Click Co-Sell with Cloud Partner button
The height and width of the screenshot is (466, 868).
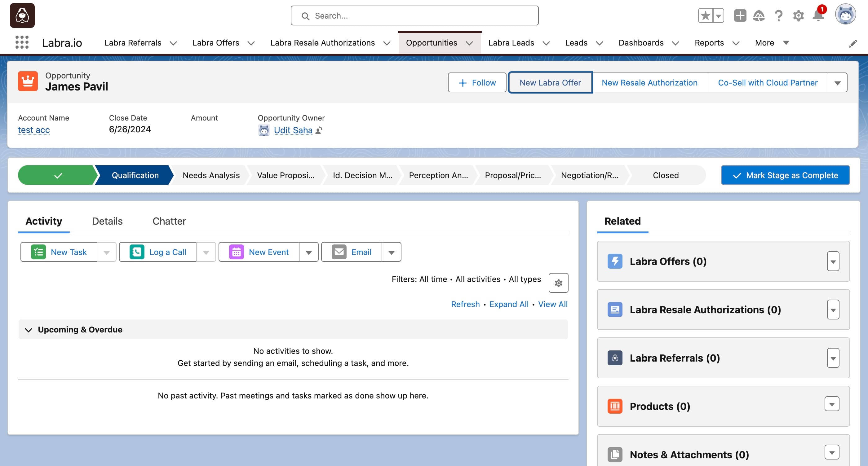768,82
